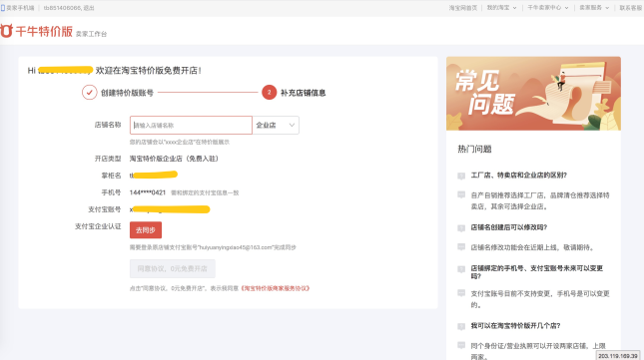
Task: Click the 千牛特价版 bull logo icon
Action: pos(7,31)
